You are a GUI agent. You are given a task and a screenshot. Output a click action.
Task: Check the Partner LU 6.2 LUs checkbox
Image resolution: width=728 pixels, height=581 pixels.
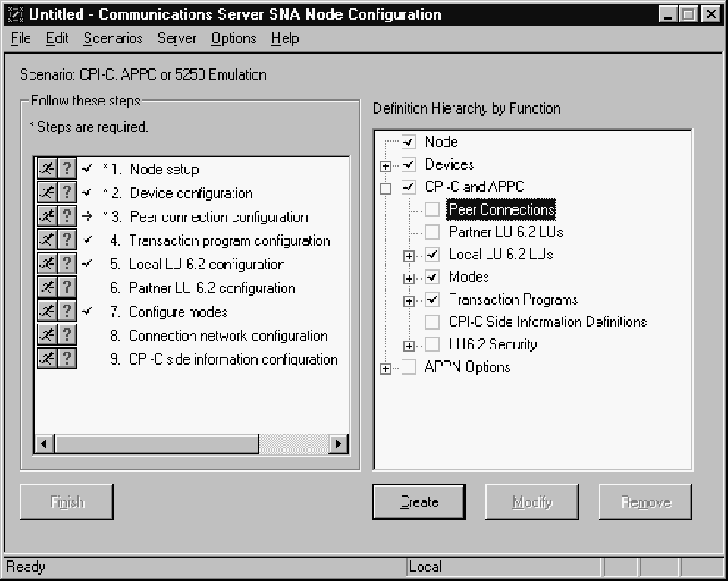pos(432,232)
